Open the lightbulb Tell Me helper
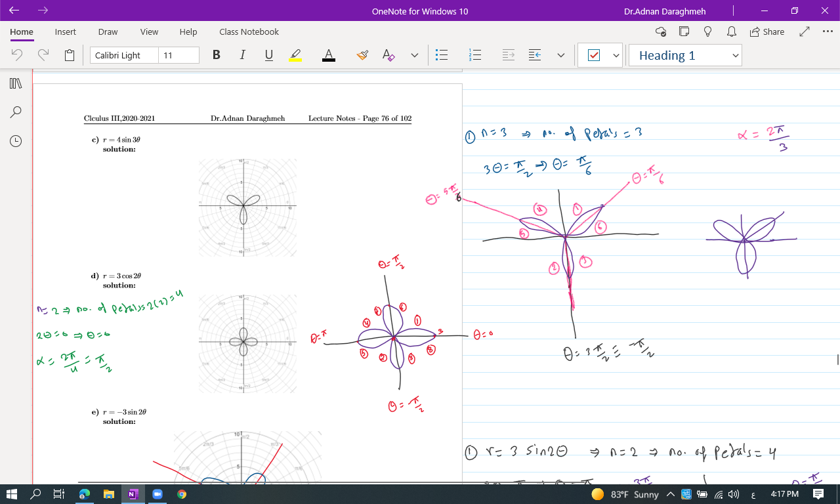The height and width of the screenshot is (504, 840). point(707,31)
